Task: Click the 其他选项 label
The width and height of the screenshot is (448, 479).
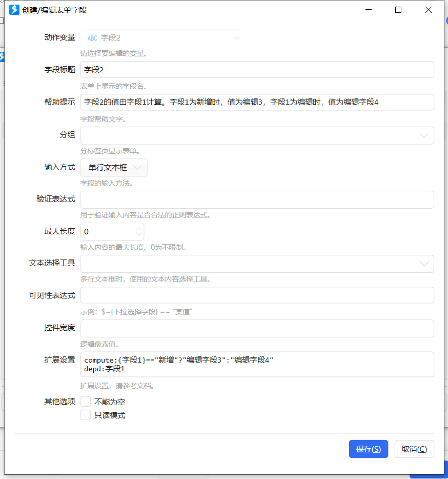Action: (59, 402)
